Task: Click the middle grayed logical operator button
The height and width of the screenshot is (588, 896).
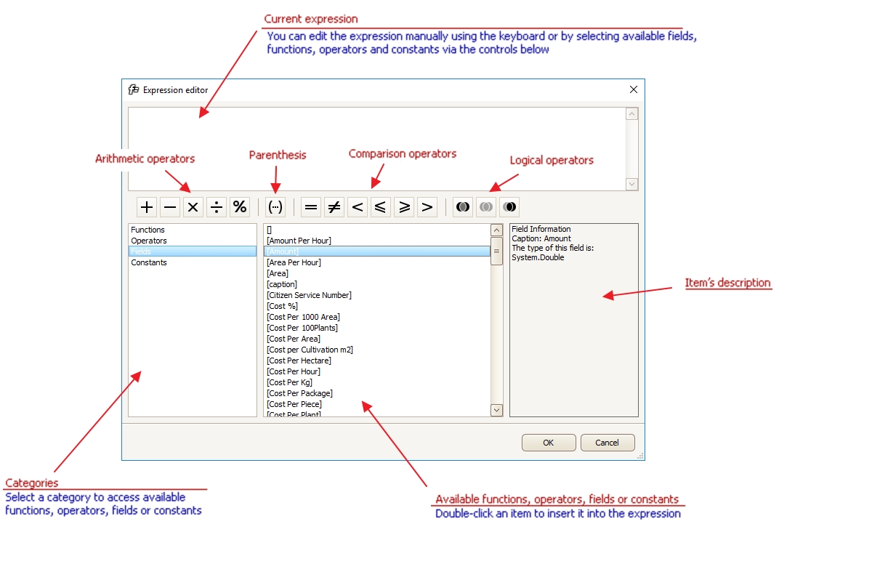Action: [x=486, y=207]
